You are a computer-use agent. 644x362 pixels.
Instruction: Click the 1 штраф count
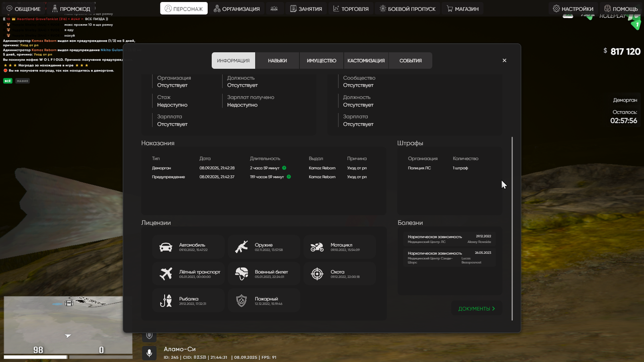(x=460, y=168)
